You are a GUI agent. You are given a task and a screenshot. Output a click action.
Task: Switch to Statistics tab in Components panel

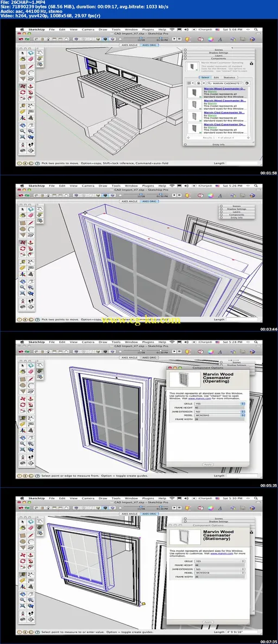[230, 77]
